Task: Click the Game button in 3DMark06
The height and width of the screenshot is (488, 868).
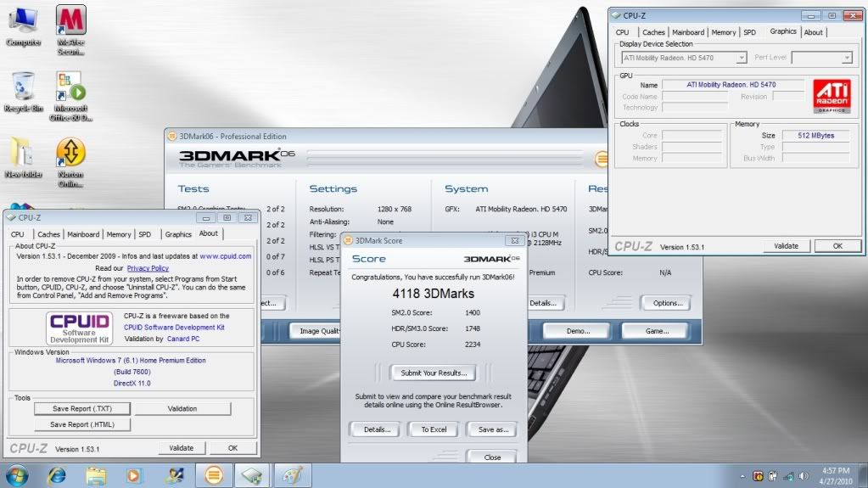Action: click(x=657, y=331)
